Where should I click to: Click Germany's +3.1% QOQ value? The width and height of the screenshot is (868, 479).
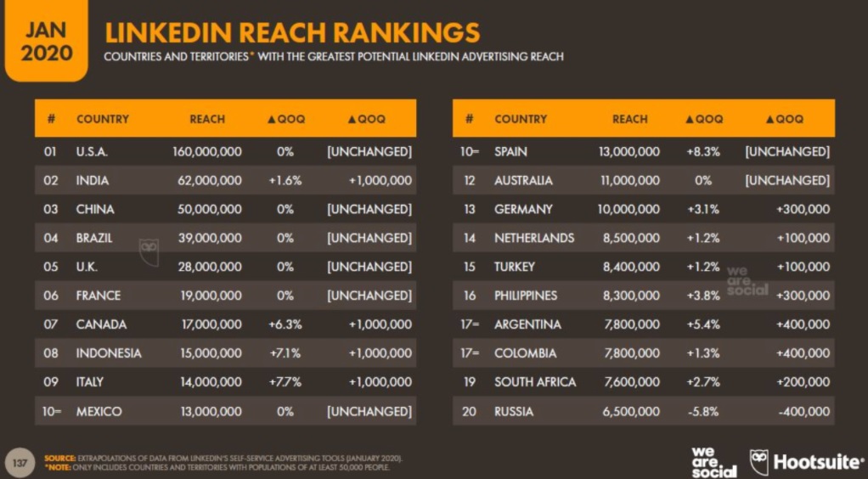pyautogui.click(x=704, y=209)
